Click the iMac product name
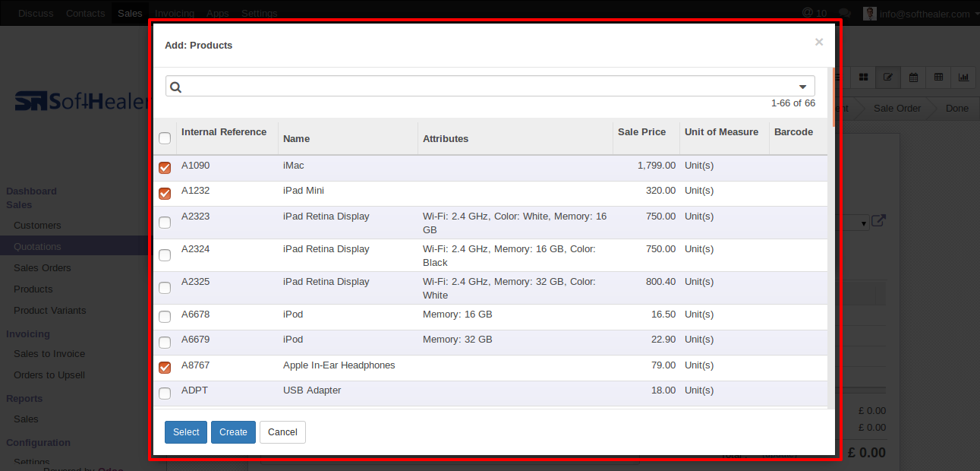This screenshot has width=980, height=471. (293, 165)
